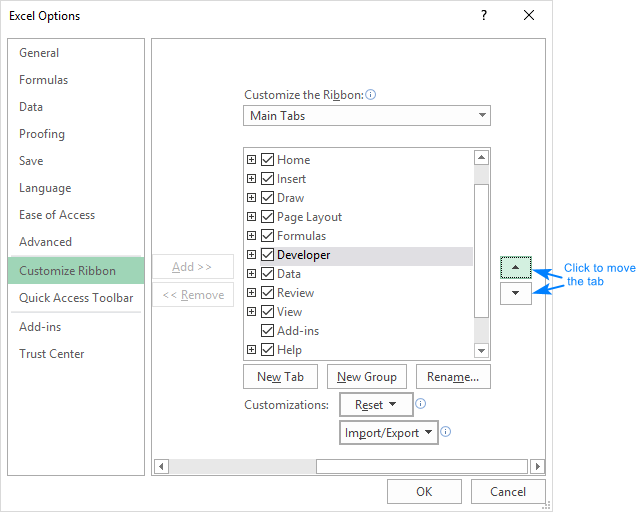
Task: Open the Main Tabs dropdown
Action: coord(367,116)
